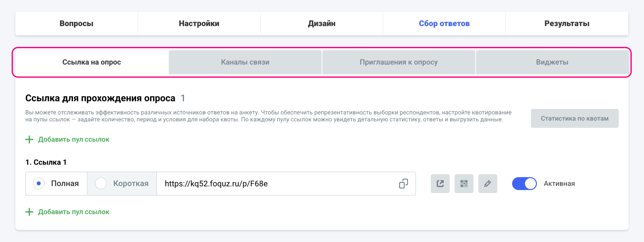Open Приглашения к опросу subtab

click(x=398, y=62)
